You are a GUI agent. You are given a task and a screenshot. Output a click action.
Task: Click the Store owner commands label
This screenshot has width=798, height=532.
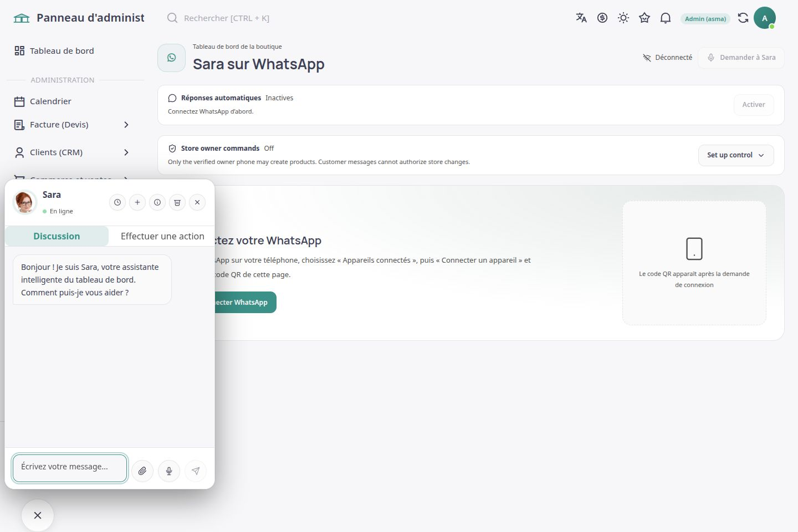click(220, 149)
